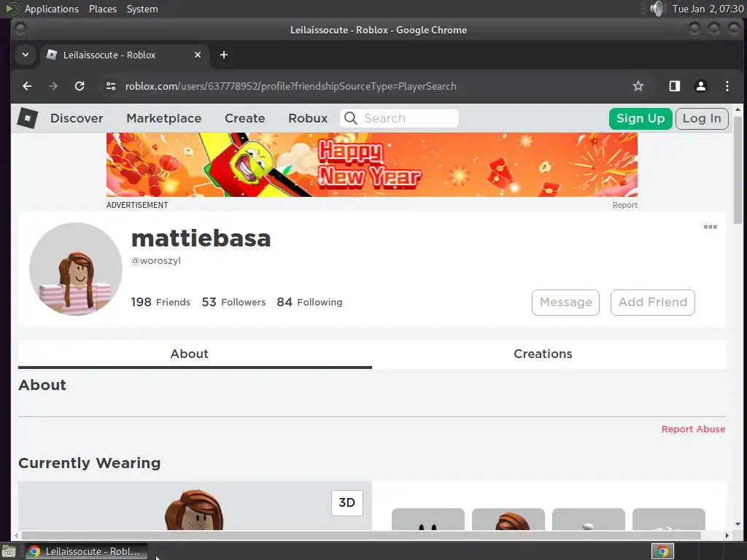Focus the Roblox Search field
Viewport: 747px width, 560px height.
[x=399, y=118]
